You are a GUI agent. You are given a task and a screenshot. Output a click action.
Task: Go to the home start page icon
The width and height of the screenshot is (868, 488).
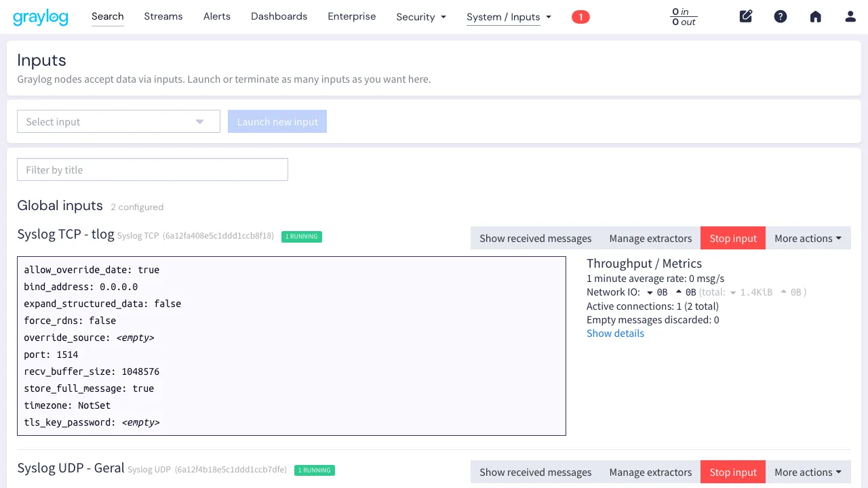[x=816, y=16]
